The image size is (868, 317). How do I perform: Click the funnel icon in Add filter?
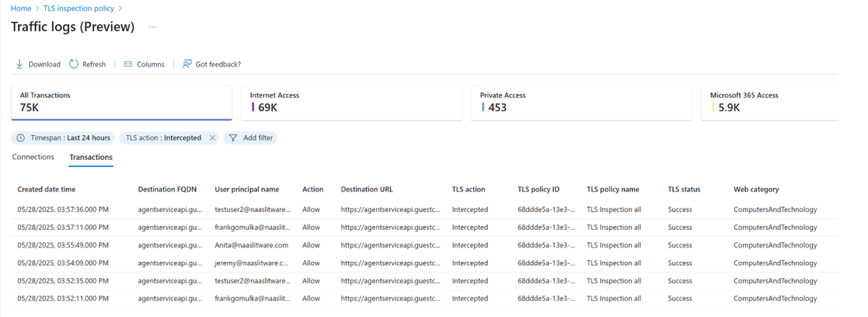pyautogui.click(x=233, y=138)
